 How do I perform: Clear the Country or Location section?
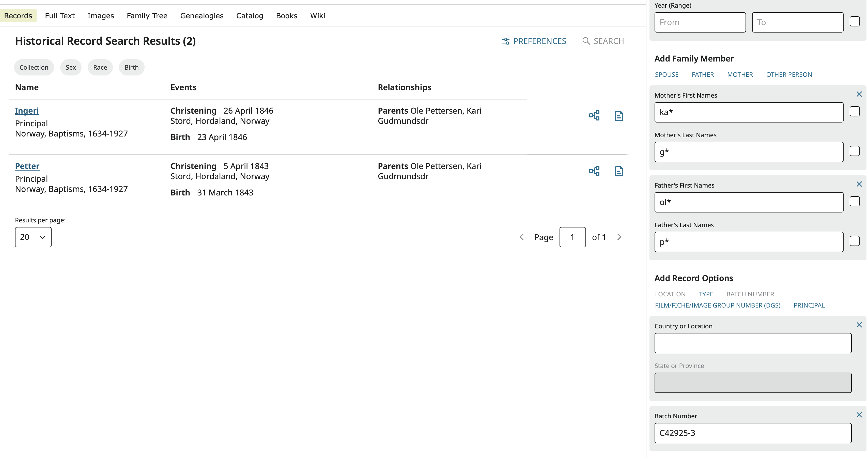[x=859, y=325]
